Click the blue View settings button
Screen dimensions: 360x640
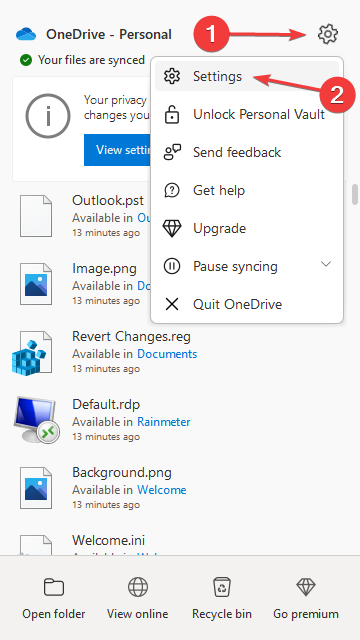click(118, 150)
